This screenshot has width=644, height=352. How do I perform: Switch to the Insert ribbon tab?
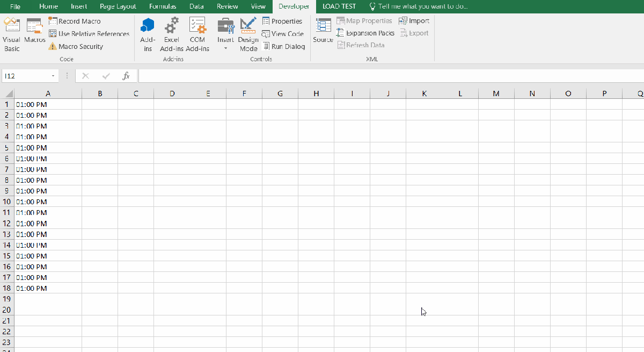pos(79,6)
